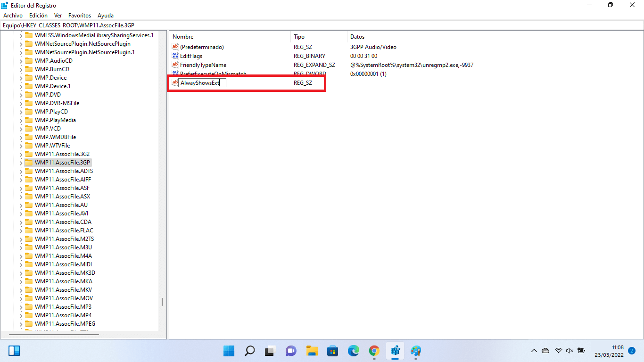Click the muted volume tray icon
Screen dimensions: 644x362
point(570,351)
